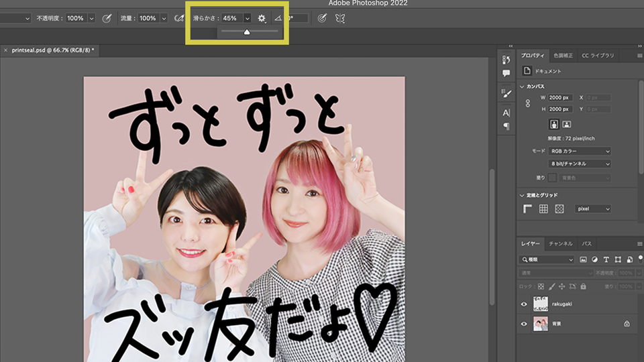Open smoothing options gear
The width and height of the screenshot is (644, 362).
pyautogui.click(x=262, y=19)
